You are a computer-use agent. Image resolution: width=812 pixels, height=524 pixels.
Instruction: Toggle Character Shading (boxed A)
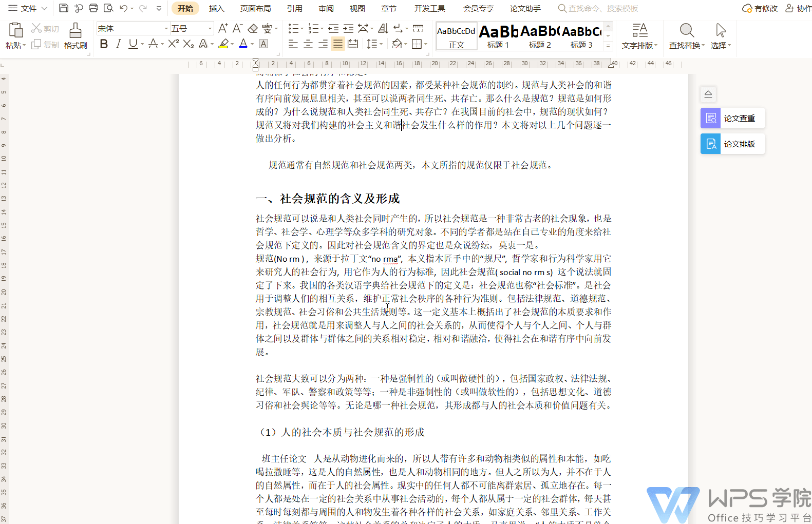click(263, 44)
